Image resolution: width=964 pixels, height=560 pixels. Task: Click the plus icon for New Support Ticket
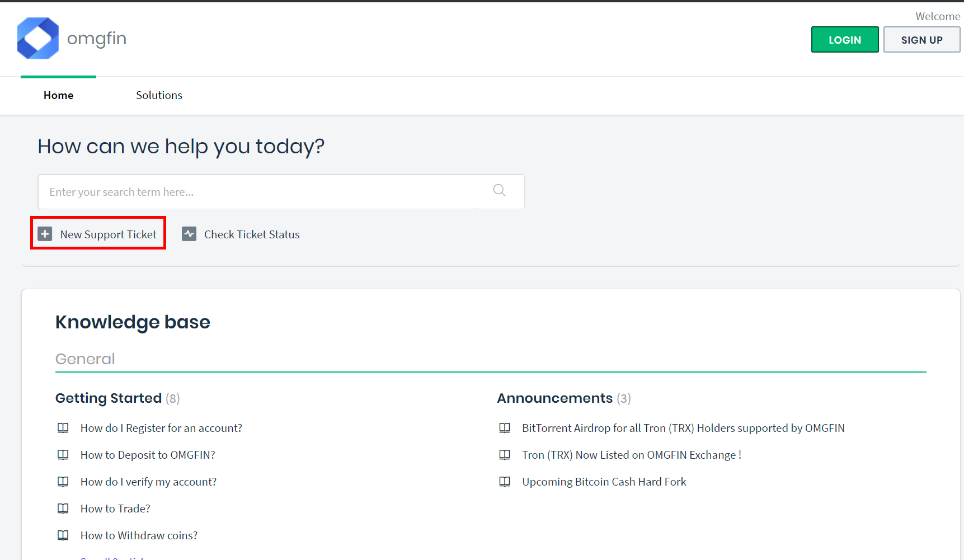coord(45,234)
